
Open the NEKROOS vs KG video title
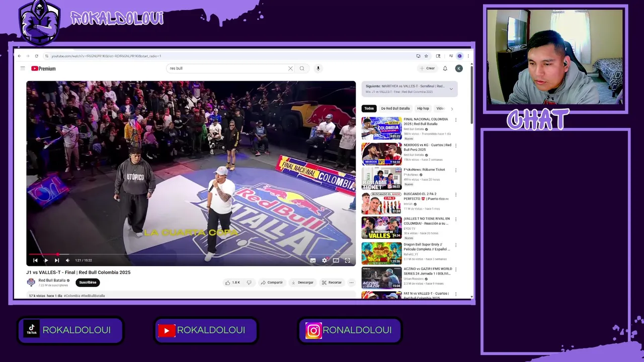427,147
